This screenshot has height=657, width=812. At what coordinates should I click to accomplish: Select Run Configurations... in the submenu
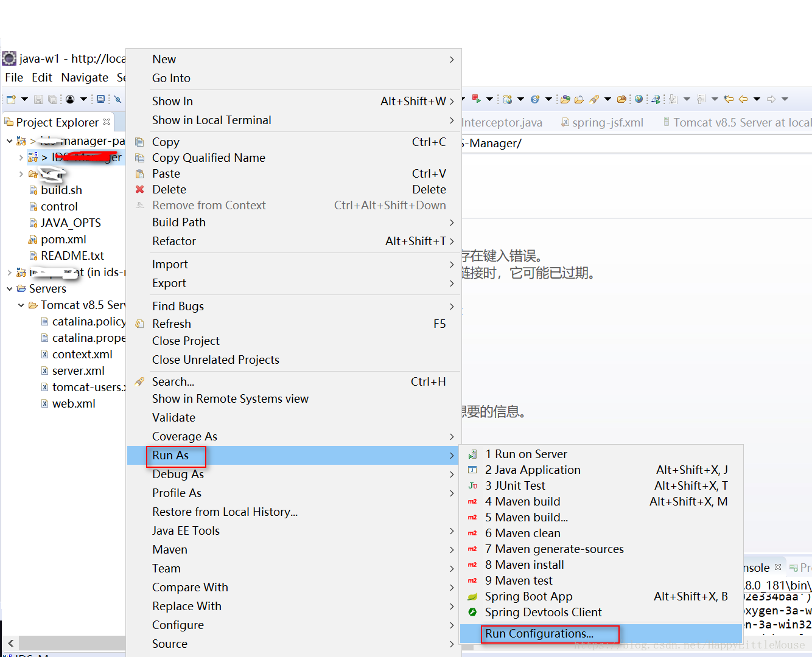(601, 633)
